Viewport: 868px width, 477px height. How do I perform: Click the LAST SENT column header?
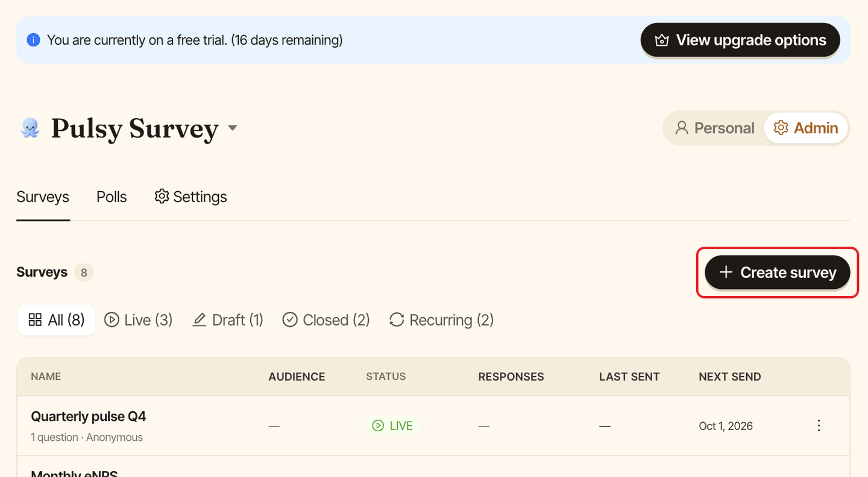[629, 377]
